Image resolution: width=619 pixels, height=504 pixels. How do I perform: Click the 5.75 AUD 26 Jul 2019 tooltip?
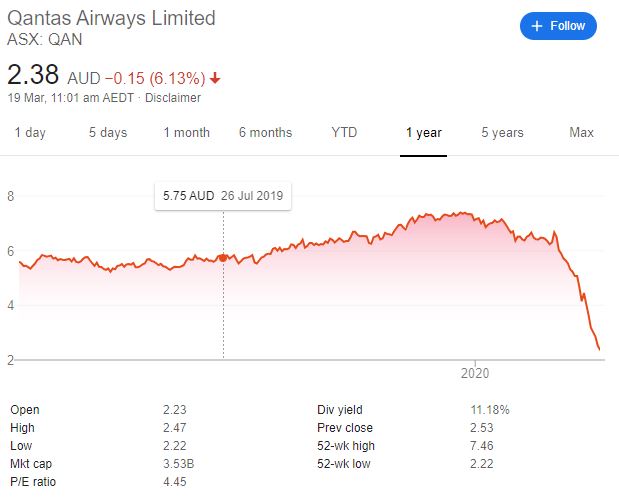223,196
